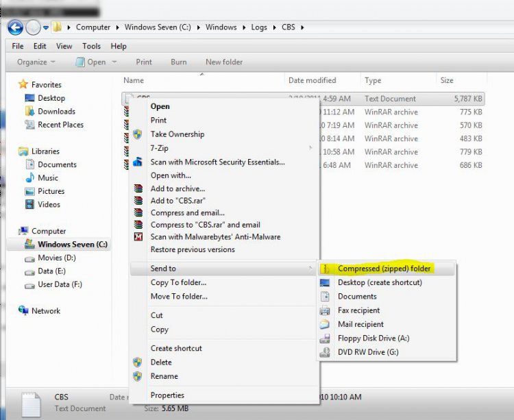Screen dimensions: 514x420
Task: Click DVD RW Drive (G:) icon
Action: point(325,352)
